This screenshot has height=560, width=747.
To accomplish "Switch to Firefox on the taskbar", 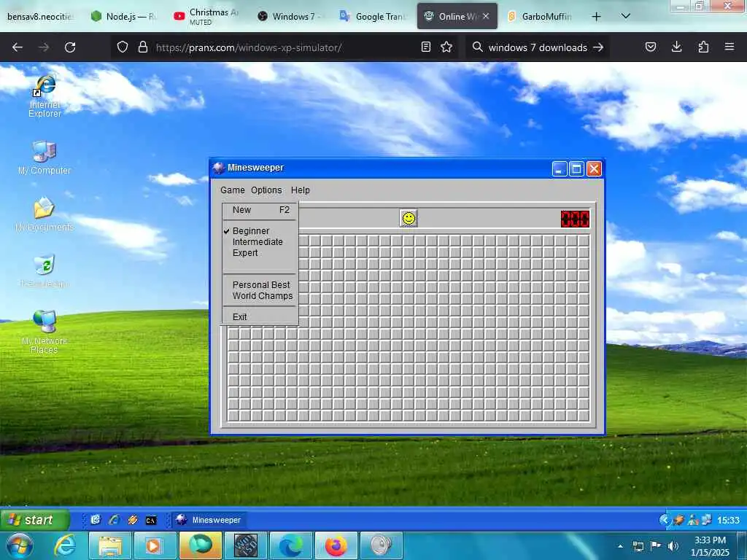I will click(336, 545).
